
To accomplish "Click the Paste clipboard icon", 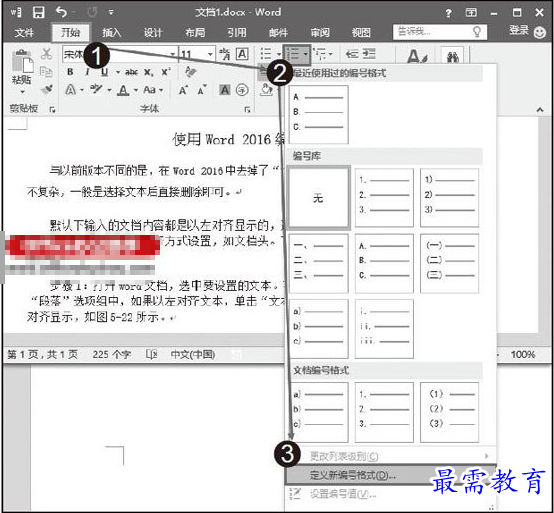I will [x=22, y=61].
